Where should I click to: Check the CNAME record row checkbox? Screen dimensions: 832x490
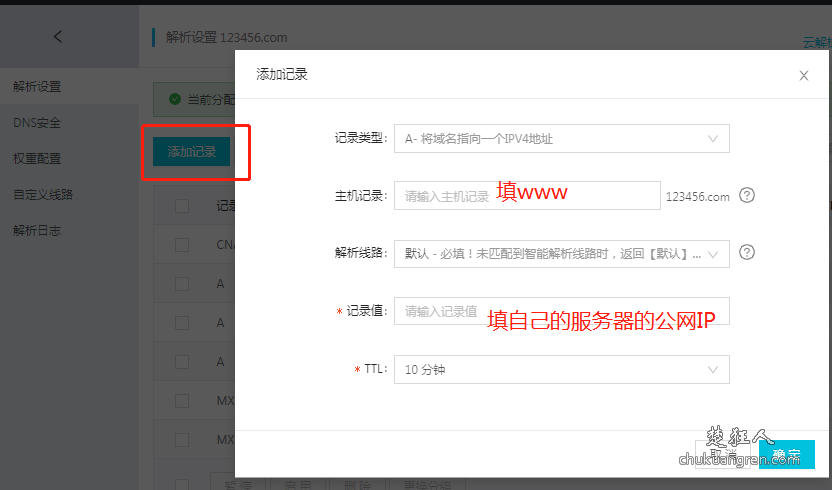pyautogui.click(x=182, y=244)
